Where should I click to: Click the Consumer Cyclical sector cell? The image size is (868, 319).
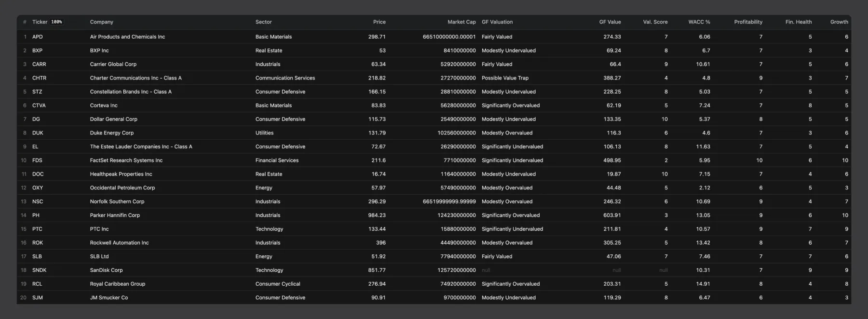278,284
